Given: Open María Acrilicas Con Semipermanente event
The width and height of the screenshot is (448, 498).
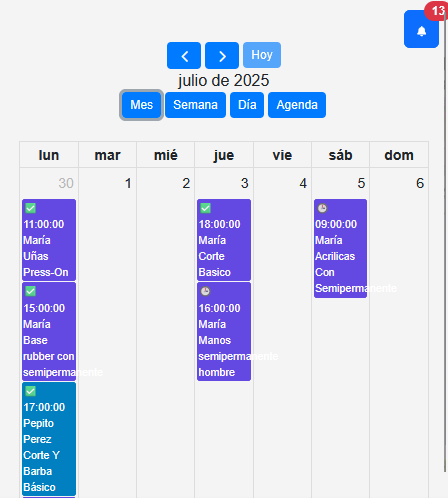Looking at the screenshot, I should 340,248.
